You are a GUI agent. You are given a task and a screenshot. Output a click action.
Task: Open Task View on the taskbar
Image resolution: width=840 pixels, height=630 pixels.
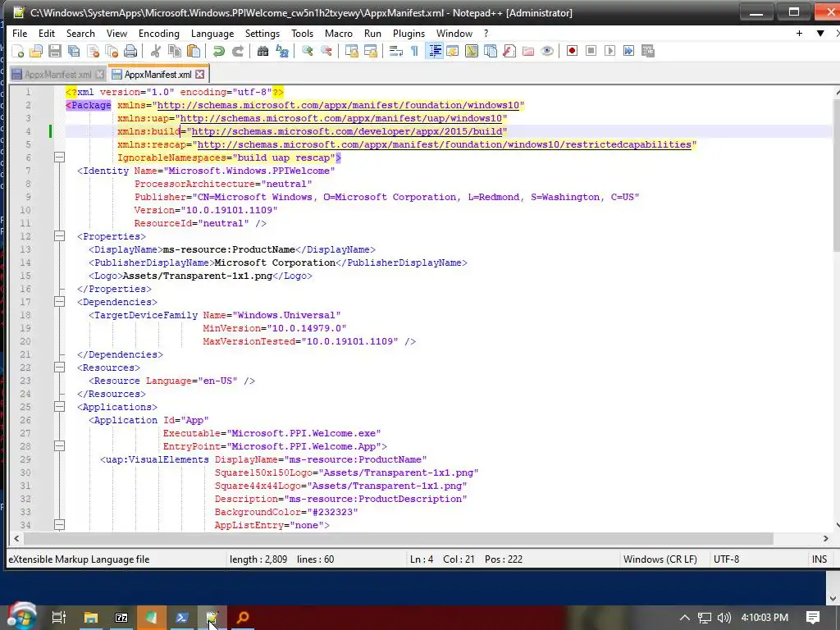[x=58, y=618]
